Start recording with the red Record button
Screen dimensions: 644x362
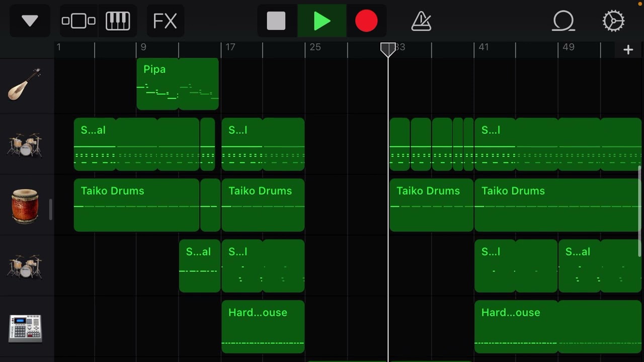pyautogui.click(x=366, y=21)
